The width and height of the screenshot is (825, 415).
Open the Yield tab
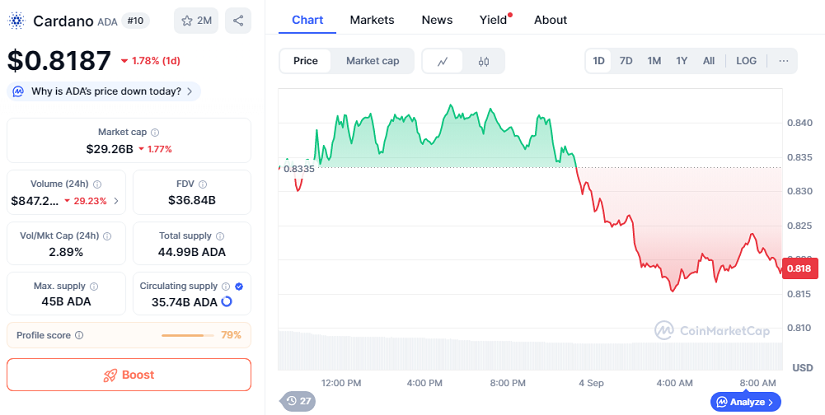[x=495, y=20]
